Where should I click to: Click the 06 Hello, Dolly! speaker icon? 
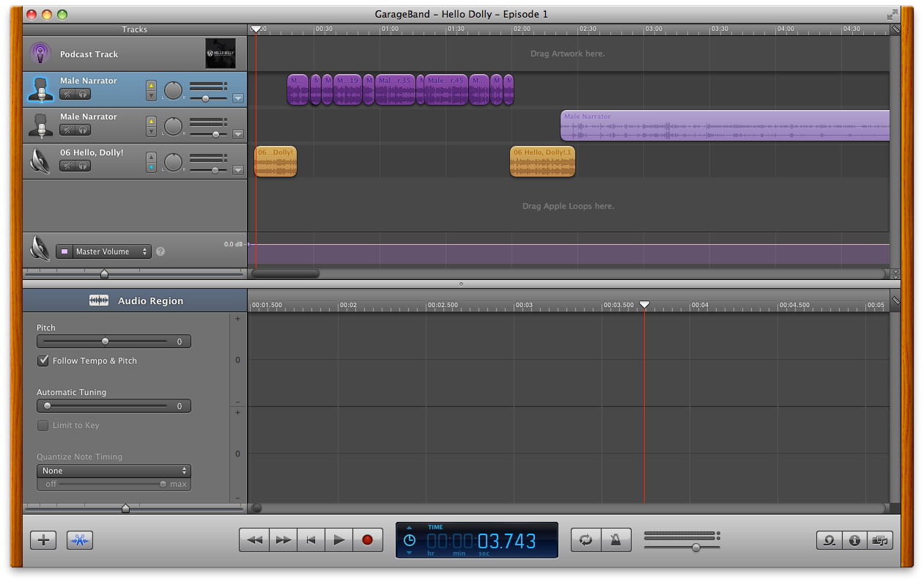pyautogui.click(x=40, y=161)
